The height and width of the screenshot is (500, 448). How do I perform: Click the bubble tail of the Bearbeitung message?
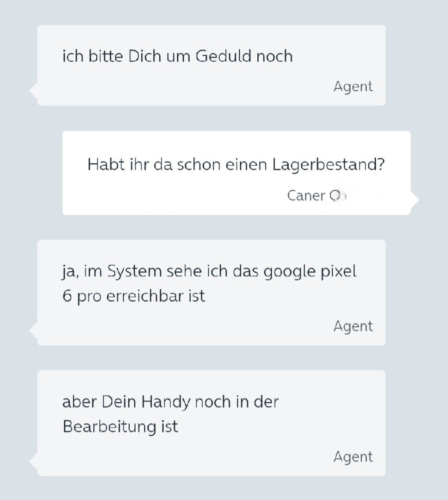click(x=33, y=461)
